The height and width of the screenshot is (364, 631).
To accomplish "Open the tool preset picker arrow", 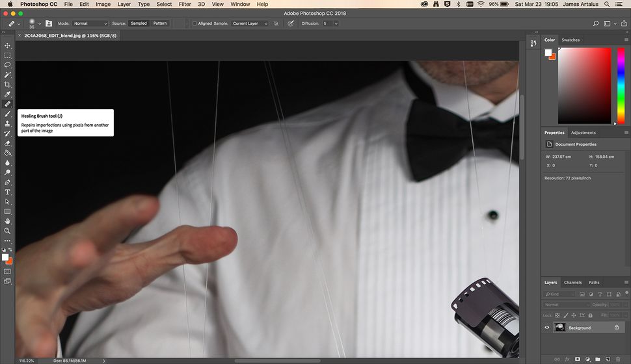I will pyautogui.click(x=19, y=24).
